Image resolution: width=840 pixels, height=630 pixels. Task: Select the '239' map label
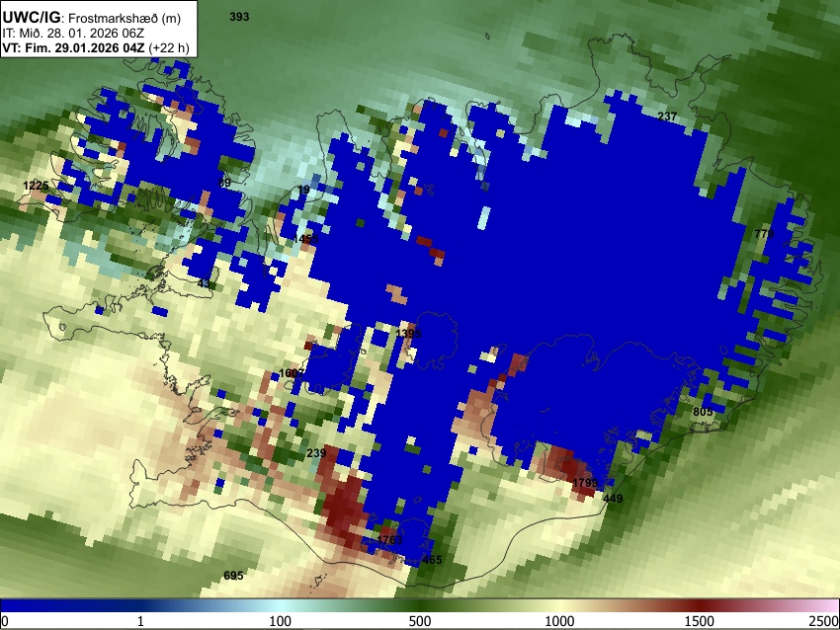316,453
